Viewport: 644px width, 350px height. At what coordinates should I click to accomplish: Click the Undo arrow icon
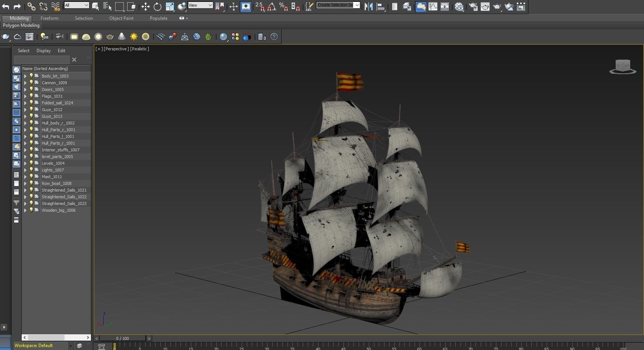(x=6, y=6)
